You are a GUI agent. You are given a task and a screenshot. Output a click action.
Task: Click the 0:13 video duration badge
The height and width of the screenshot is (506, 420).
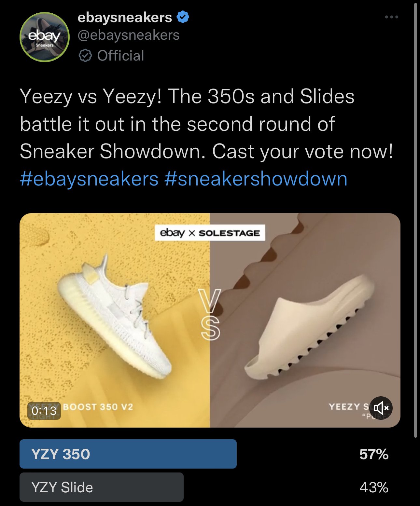[x=44, y=411]
